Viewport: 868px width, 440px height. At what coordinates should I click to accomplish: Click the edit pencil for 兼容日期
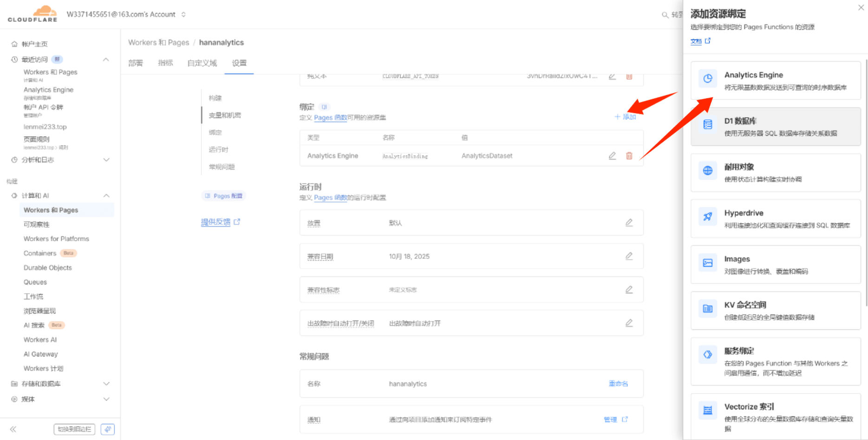pos(629,256)
